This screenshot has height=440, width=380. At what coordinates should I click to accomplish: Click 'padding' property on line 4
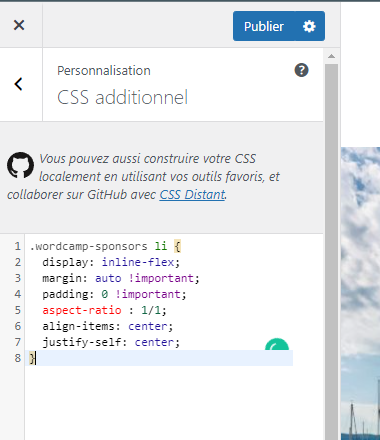(x=65, y=294)
